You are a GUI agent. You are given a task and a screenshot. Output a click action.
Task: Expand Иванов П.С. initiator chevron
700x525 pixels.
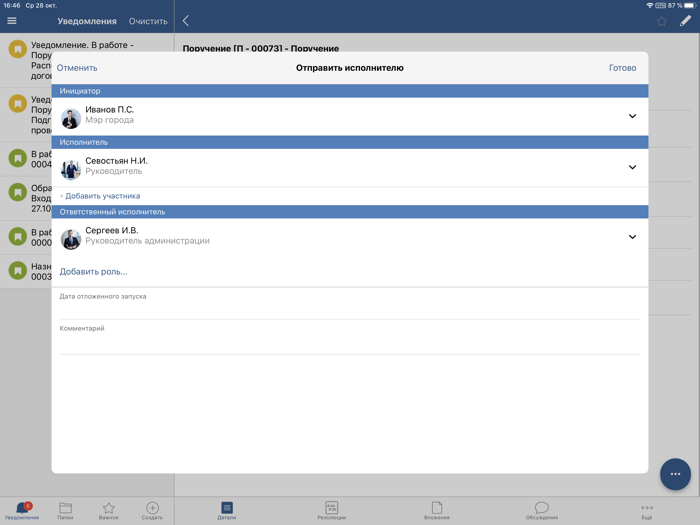click(632, 116)
